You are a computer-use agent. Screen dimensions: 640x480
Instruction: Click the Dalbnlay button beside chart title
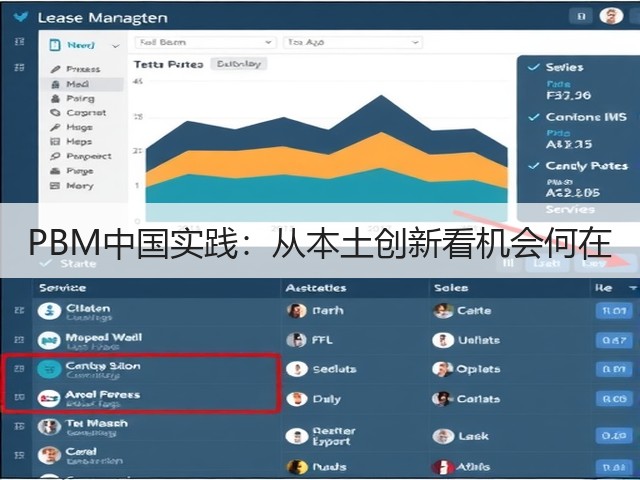click(x=239, y=64)
